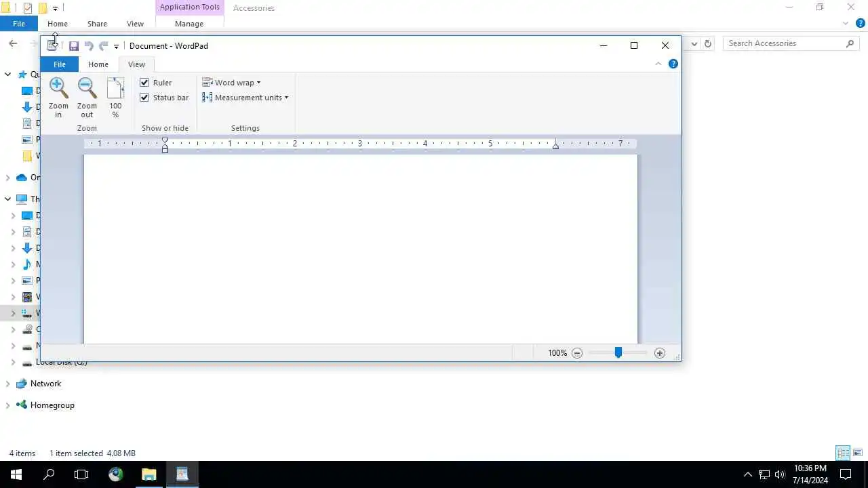Open the Windows Start menu

[x=16, y=474]
